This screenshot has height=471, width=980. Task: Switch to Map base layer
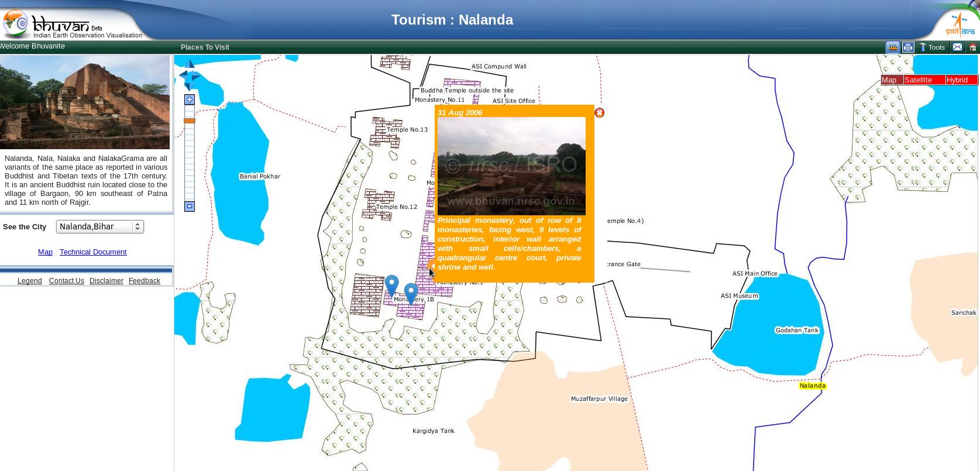pos(892,80)
